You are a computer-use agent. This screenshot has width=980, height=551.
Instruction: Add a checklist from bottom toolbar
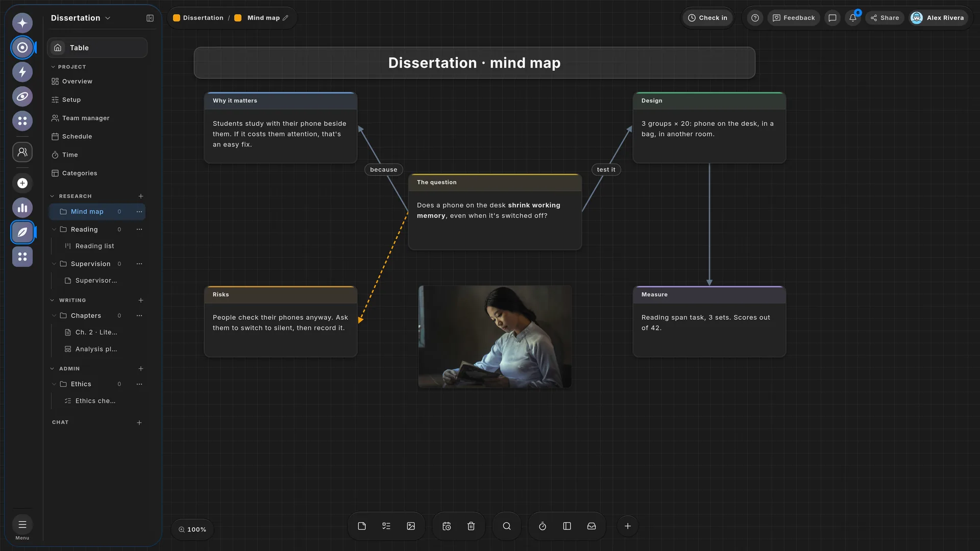(386, 526)
